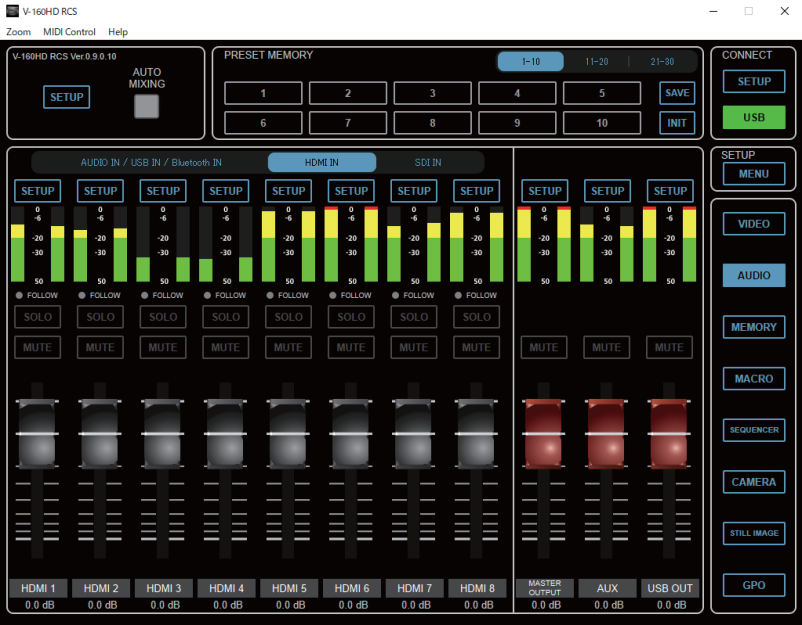The height and width of the screenshot is (625, 802).
Task: Click the AUX channel label
Action: pos(607,588)
